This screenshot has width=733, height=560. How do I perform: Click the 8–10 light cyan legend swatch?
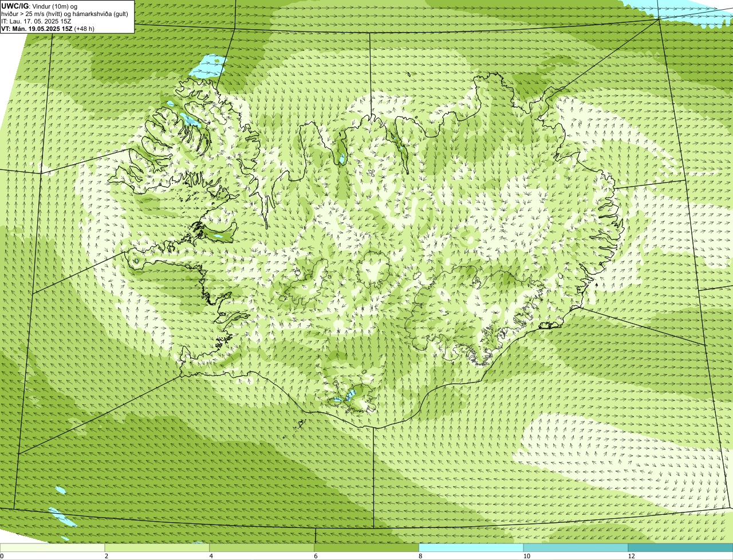[471, 547]
